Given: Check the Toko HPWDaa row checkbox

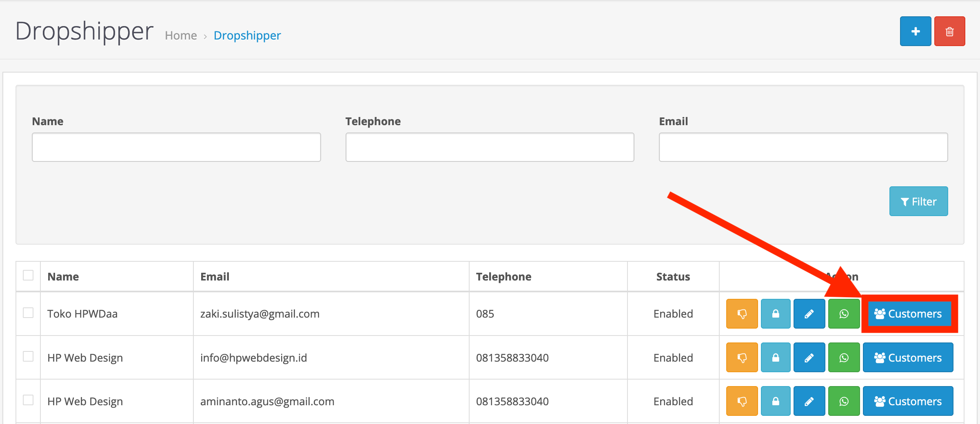Looking at the screenshot, I should tap(28, 313).
